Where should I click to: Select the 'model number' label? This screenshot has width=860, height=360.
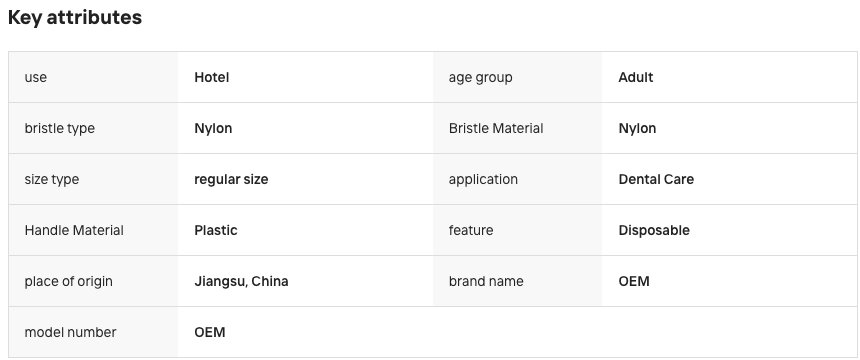(x=70, y=333)
